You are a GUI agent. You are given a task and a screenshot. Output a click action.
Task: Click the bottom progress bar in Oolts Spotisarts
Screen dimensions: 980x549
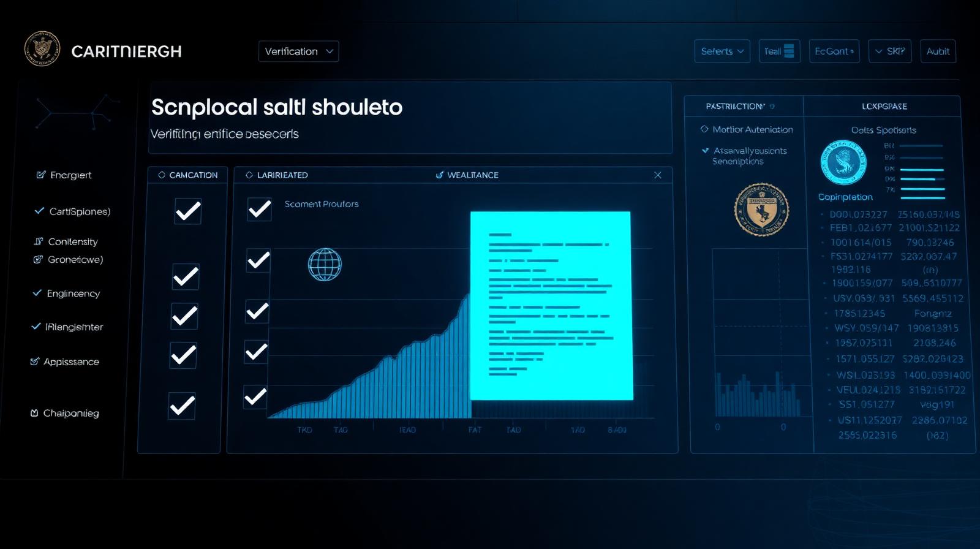click(x=922, y=198)
